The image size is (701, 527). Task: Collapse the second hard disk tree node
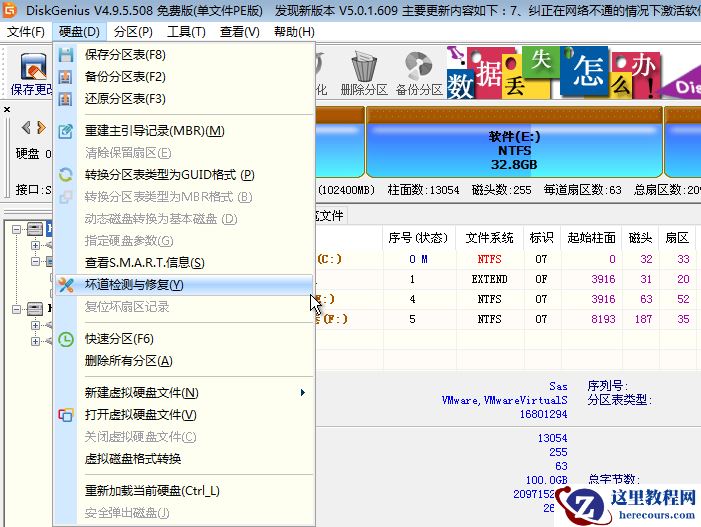17,309
